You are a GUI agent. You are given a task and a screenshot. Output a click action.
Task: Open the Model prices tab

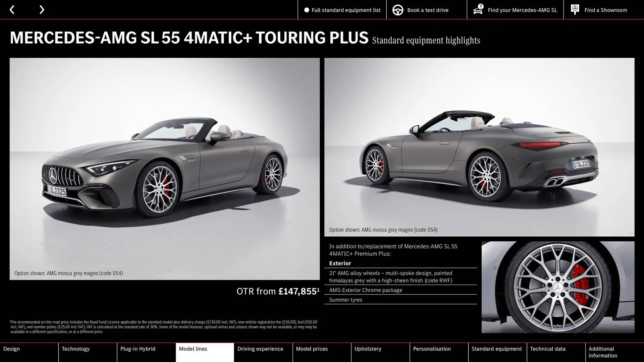(312, 349)
